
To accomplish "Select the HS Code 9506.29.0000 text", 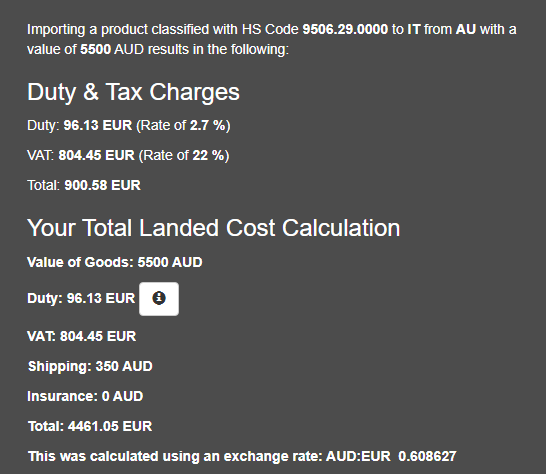I will point(345,29).
